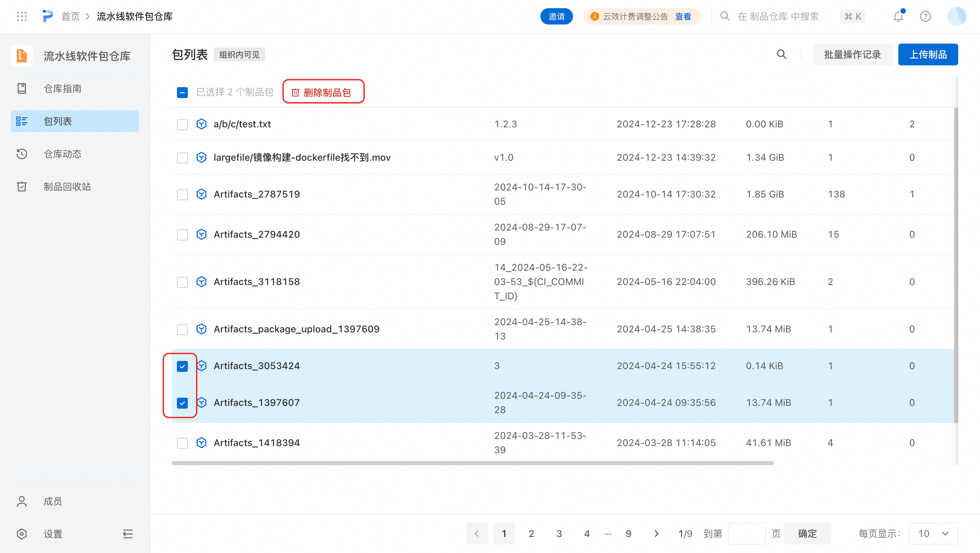
Task: Click package icon next to largefile mov
Action: click(201, 158)
